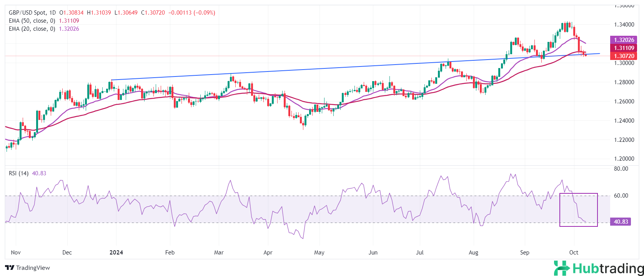Viewport: 644px width, 276px height.
Task: Click the RSI (14) indicator legend
Action: (18, 173)
